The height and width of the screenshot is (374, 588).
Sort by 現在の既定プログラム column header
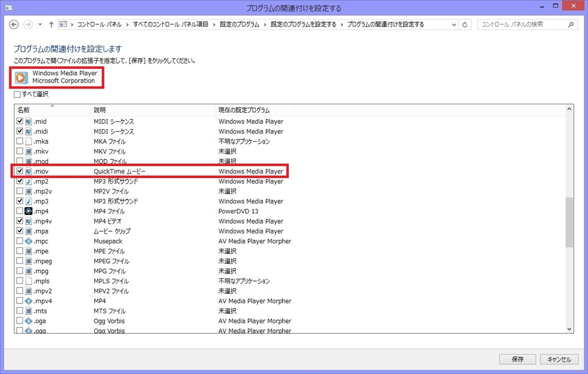point(254,110)
